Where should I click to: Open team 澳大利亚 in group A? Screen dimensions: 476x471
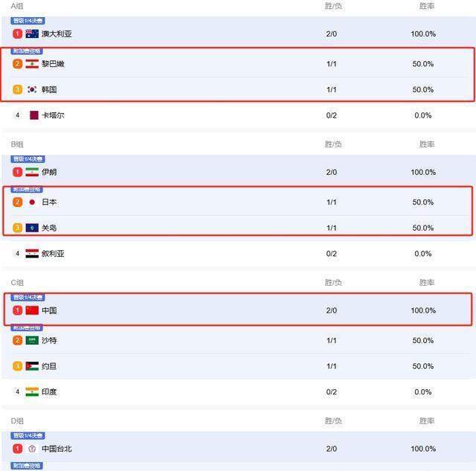click(x=57, y=34)
